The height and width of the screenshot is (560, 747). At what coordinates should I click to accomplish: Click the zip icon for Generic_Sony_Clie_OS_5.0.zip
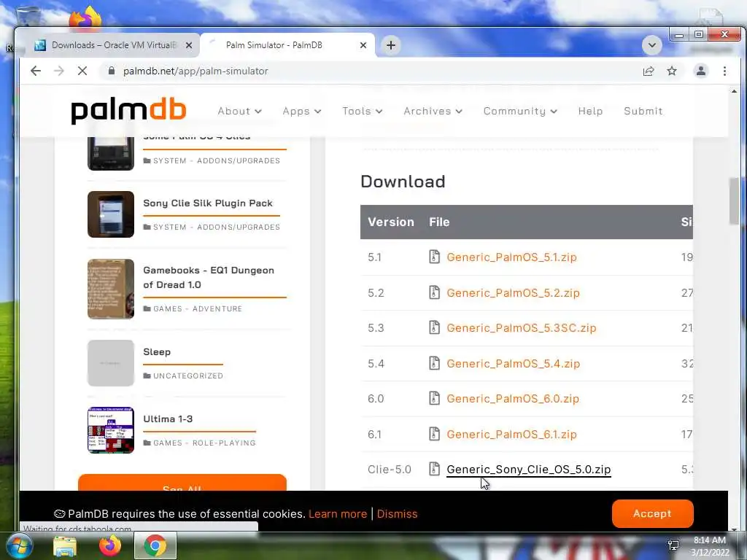(x=434, y=469)
